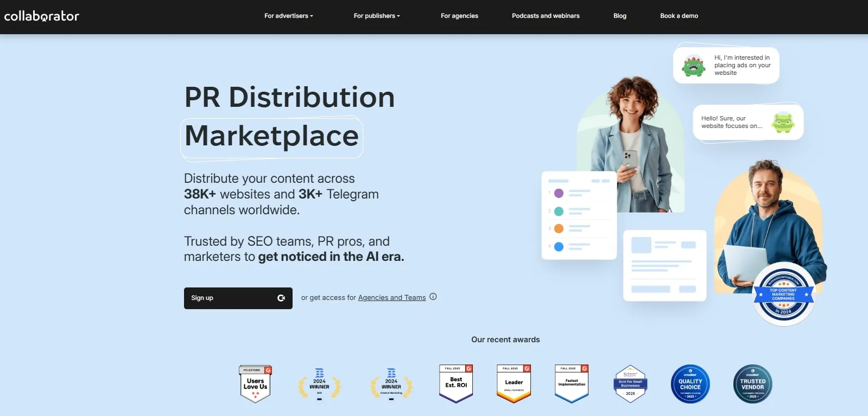Go to the Blog
The height and width of the screenshot is (416, 868).
620,16
